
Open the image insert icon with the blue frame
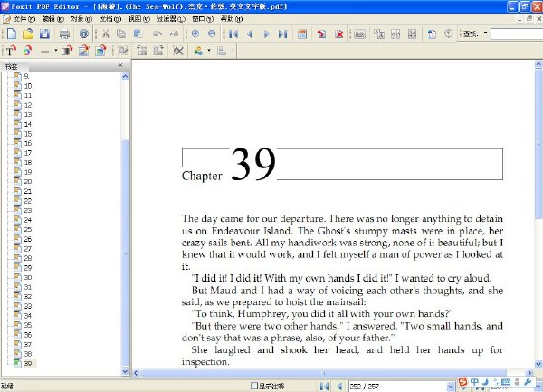100,51
